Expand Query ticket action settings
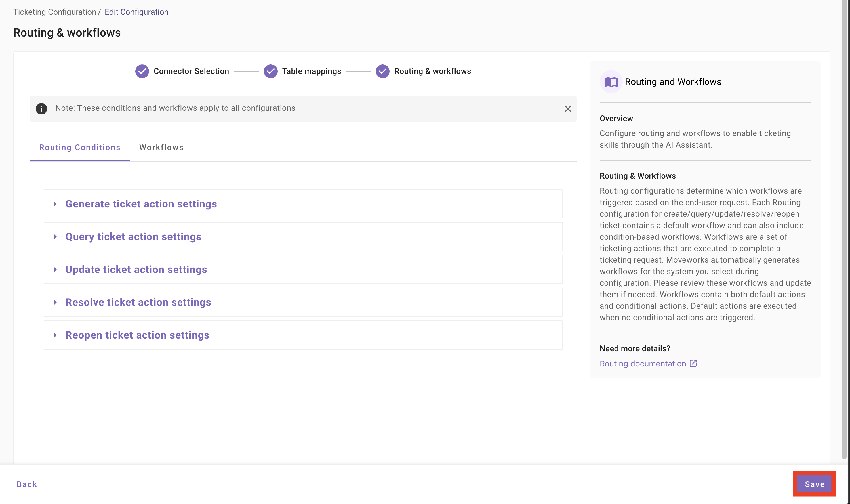Screen dimensions: 850x504 133,237
